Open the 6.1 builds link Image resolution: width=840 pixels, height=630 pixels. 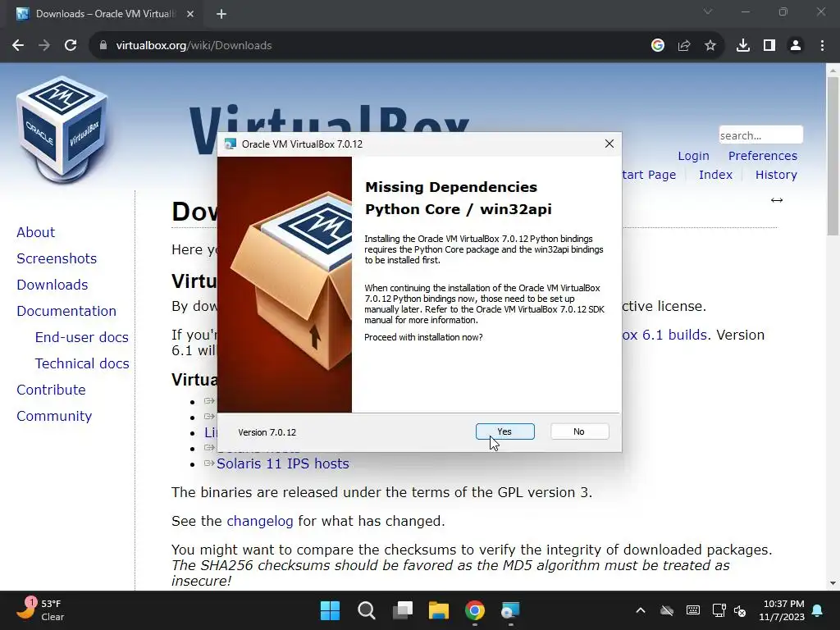(x=666, y=335)
